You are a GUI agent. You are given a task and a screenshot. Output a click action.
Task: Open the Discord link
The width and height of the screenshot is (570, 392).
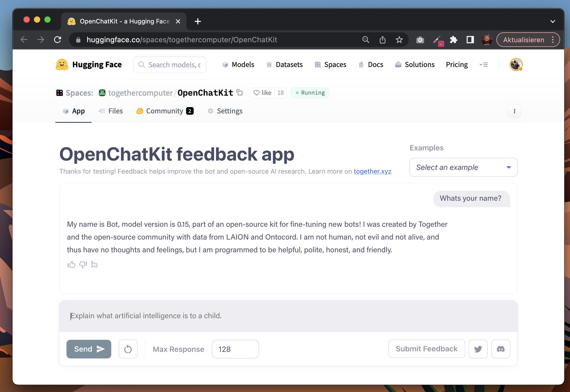click(x=501, y=349)
